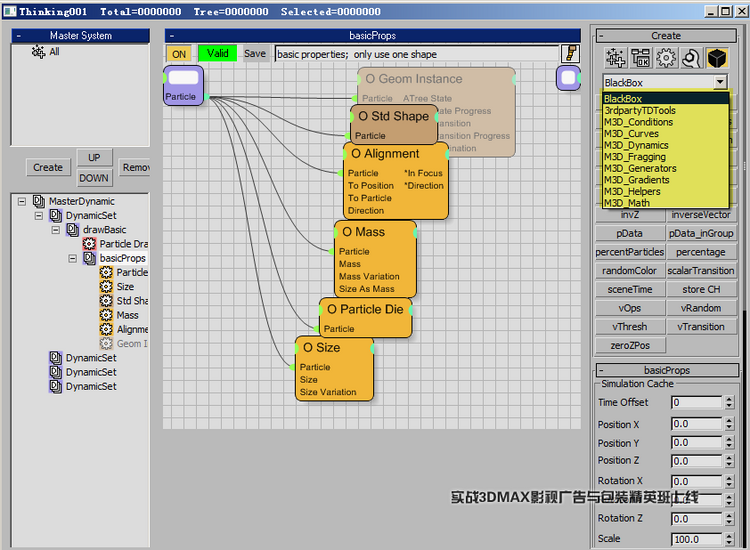Increase Time Offset with spinner arrows

[729, 402]
